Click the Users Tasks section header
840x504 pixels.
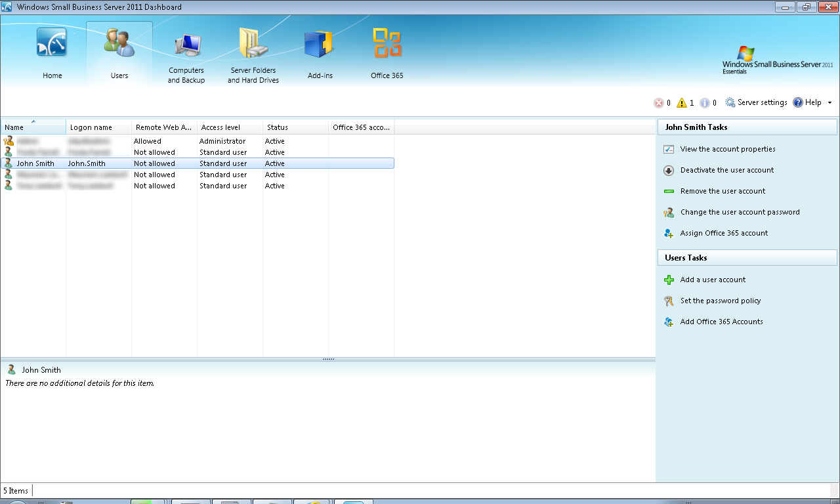[x=747, y=258]
